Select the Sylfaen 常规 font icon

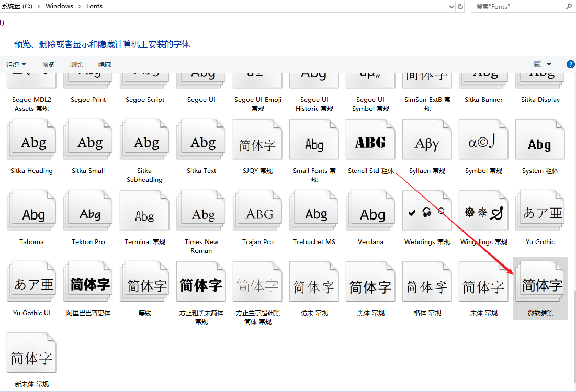(x=427, y=140)
